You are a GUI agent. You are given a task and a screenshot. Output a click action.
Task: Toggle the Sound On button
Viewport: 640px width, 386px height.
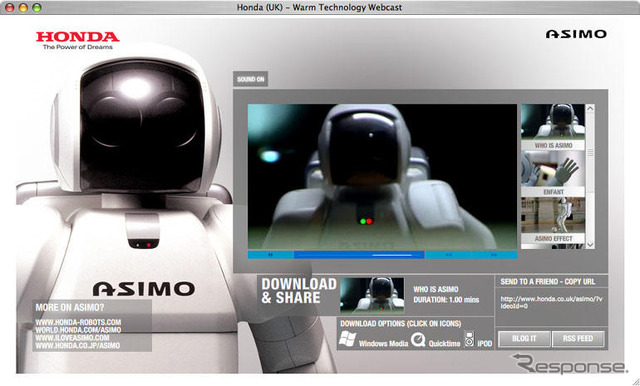click(251, 79)
